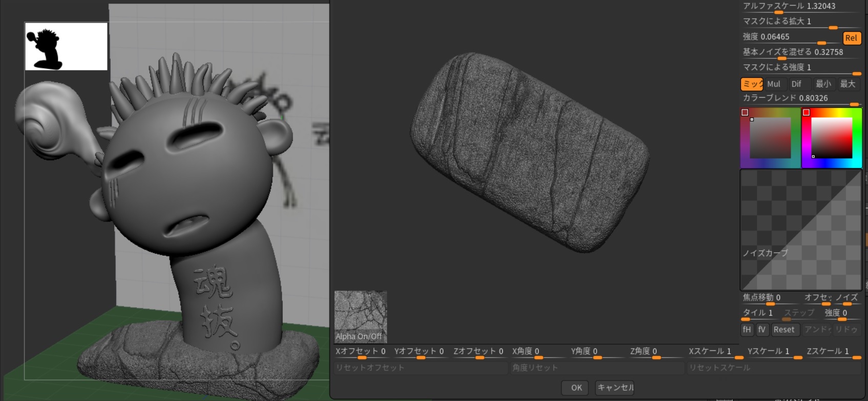Click the fH flip horizontal button
Screen dimensions: 868x401
click(x=747, y=330)
